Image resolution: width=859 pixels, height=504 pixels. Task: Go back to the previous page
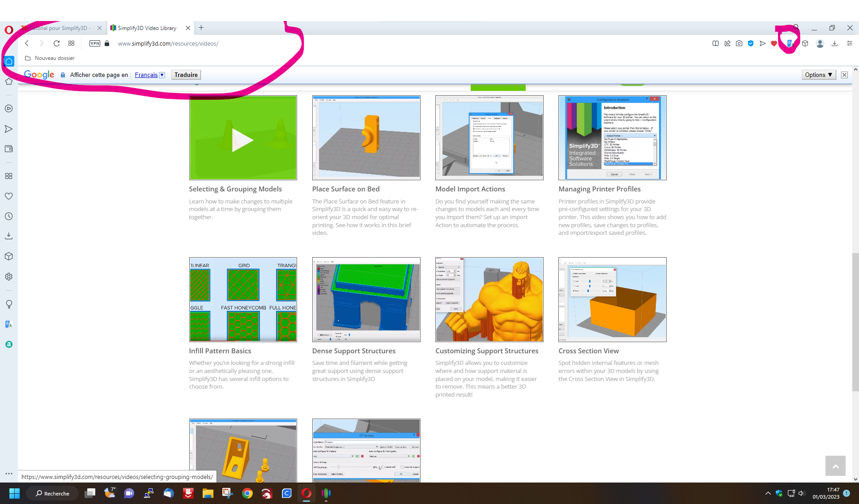click(27, 43)
